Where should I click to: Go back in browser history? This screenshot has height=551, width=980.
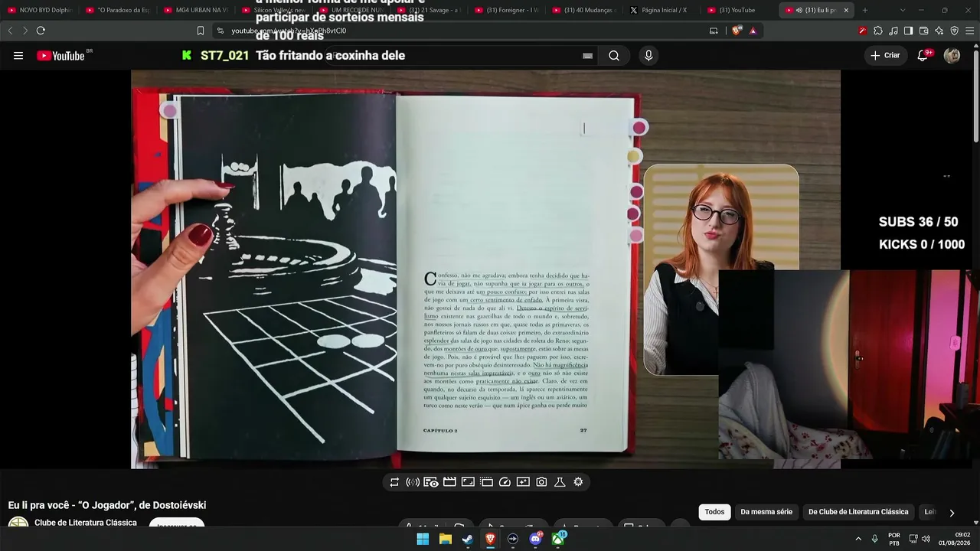(x=10, y=31)
